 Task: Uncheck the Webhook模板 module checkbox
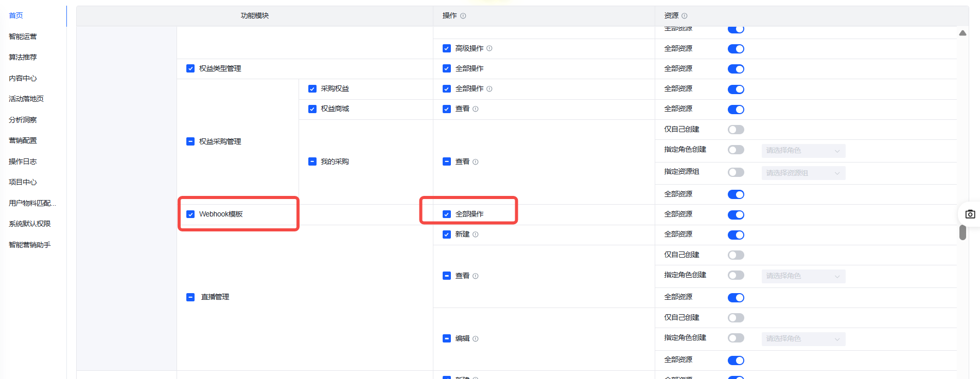pos(190,214)
